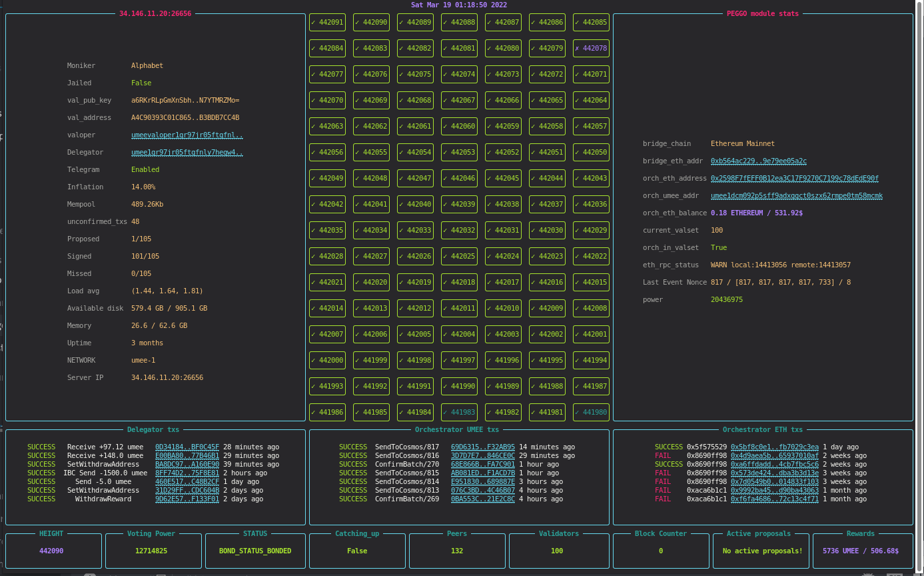
Task: Open ETH tx link 0x9992ba45..d90ba43063
Action: 775,490
